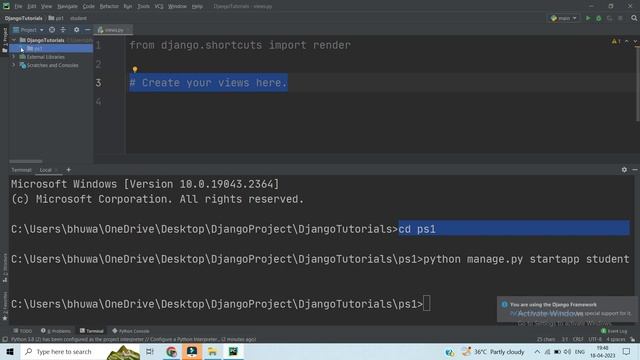Click 'python manage.py startapp student' command text
This screenshot has width=640, height=360.
point(526,259)
